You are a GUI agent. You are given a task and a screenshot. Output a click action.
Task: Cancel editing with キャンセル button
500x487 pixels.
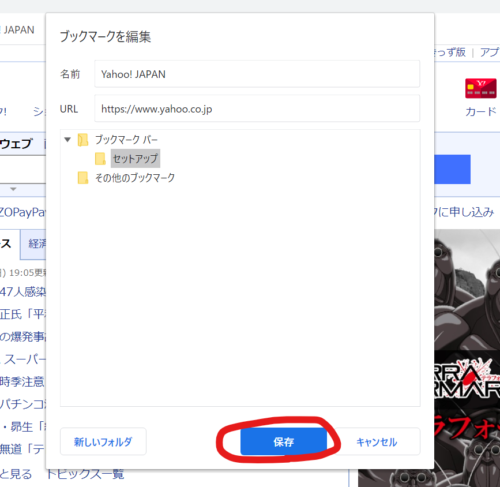[x=377, y=442]
